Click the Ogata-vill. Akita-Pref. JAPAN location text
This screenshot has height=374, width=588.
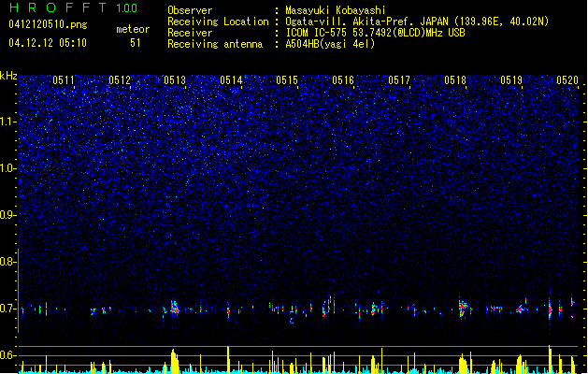pos(417,22)
